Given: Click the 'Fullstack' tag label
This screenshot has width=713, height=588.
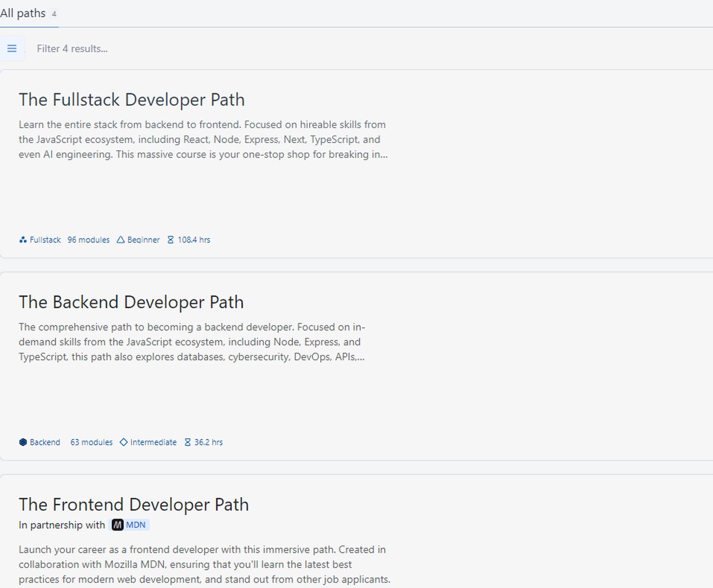Looking at the screenshot, I should pos(45,240).
